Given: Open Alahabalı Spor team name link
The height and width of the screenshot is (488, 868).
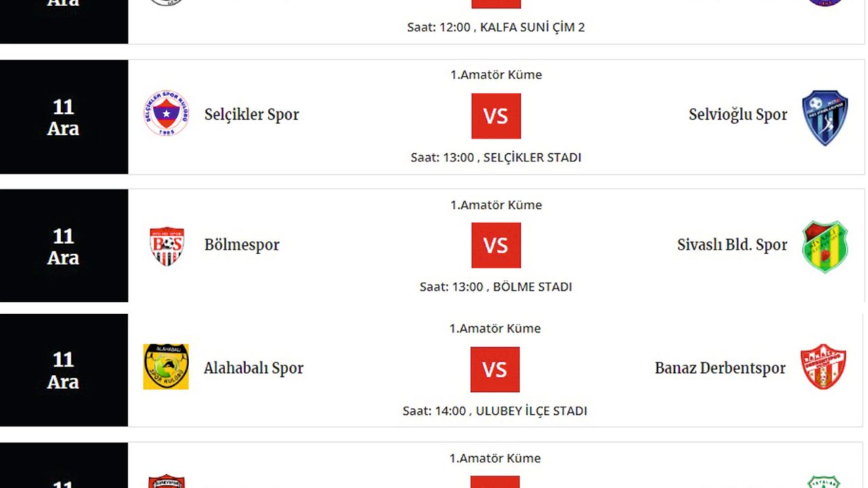Looking at the screenshot, I should pyautogui.click(x=254, y=368).
